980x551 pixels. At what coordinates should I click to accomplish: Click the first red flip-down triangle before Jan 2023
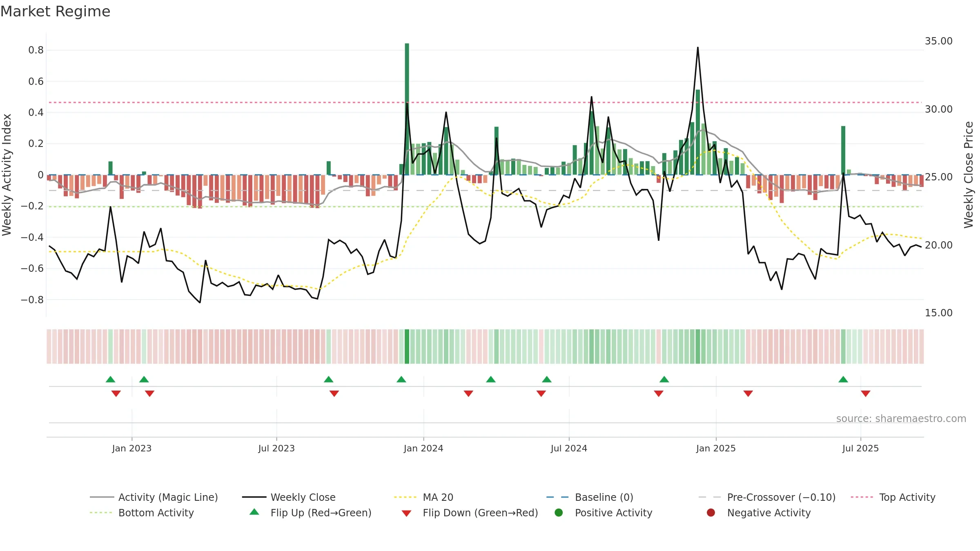[116, 393]
